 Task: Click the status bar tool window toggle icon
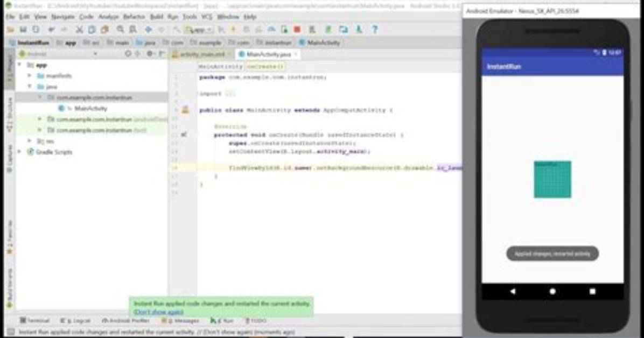pos(11,332)
